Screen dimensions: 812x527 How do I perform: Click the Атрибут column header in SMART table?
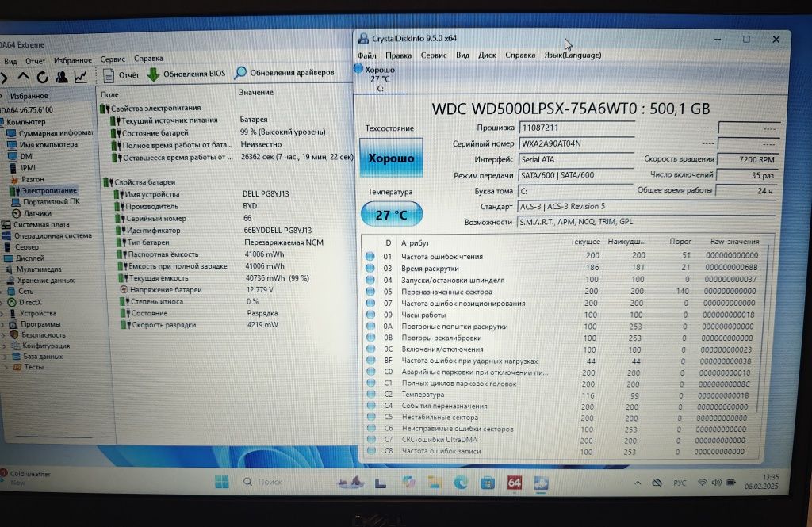[x=415, y=242]
